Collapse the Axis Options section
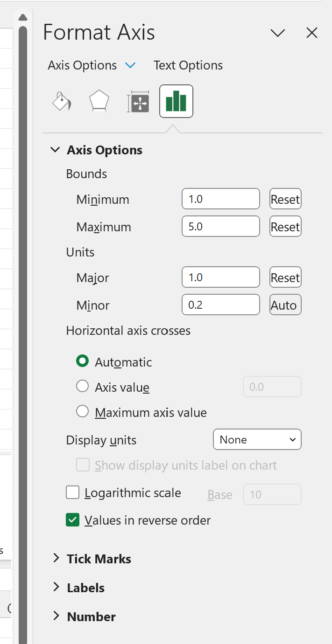This screenshot has height=644, width=332. (x=55, y=150)
